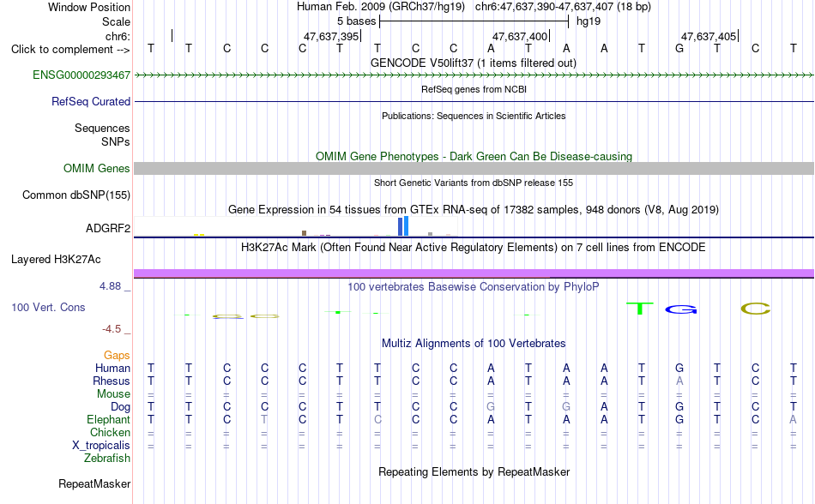Viewport: 815px width, 504px height.
Task: Click the blue G PhyloP conservation logo
Action: (681, 309)
